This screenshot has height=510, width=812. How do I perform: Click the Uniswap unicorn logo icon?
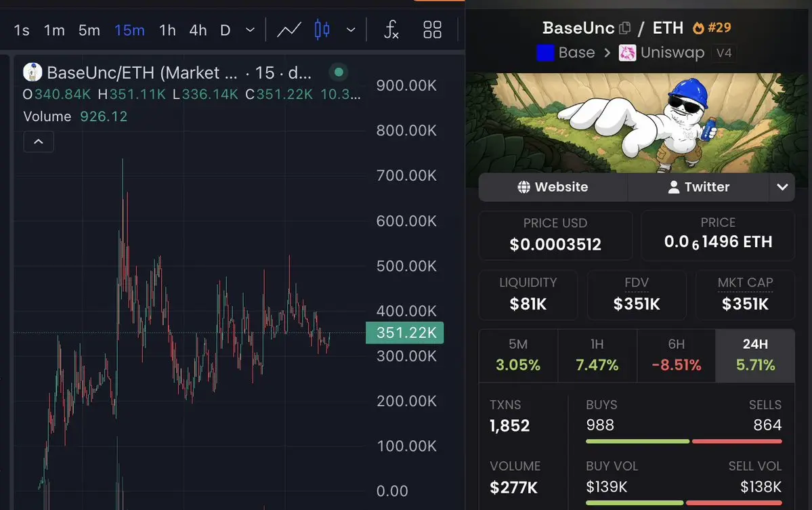(x=627, y=53)
